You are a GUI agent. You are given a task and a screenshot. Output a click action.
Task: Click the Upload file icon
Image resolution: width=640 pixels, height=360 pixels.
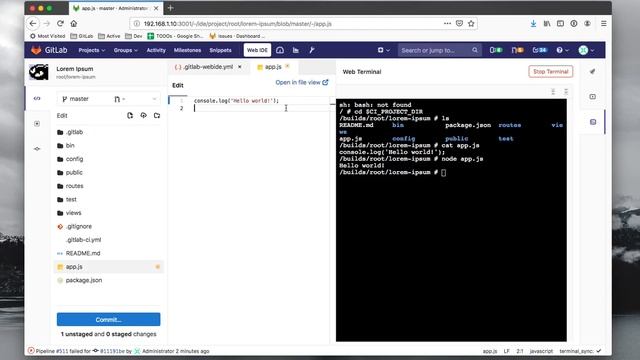[x=143, y=116]
